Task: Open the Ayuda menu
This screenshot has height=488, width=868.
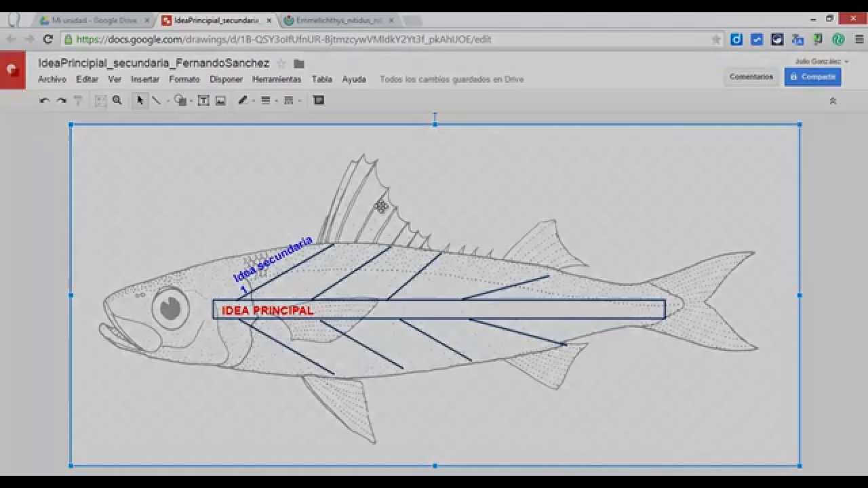Action: 354,79
